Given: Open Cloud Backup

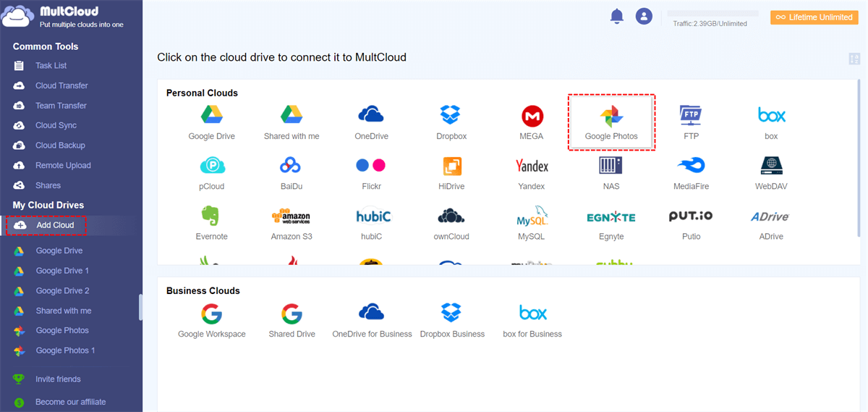Looking at the screenshot, I should [59, 146].
